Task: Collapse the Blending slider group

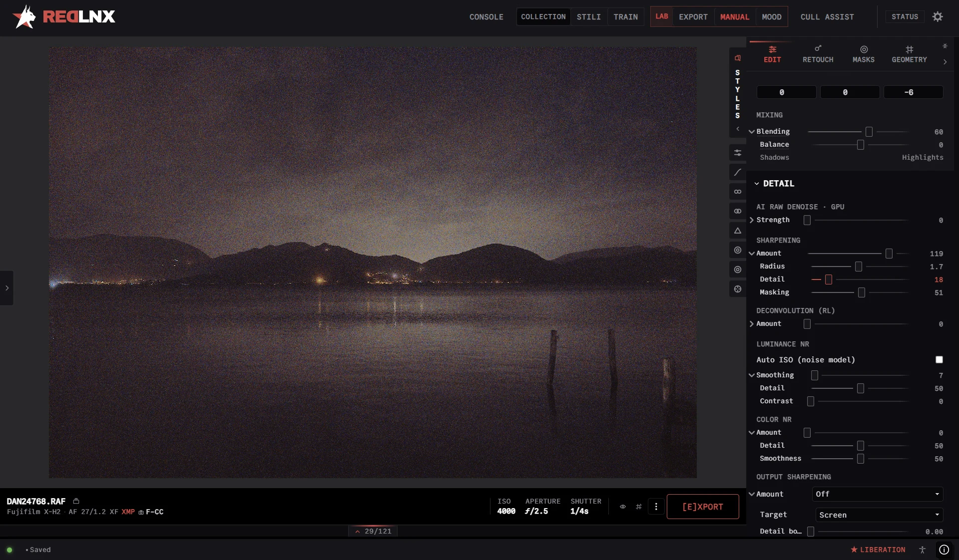Action: pos(751,132)
